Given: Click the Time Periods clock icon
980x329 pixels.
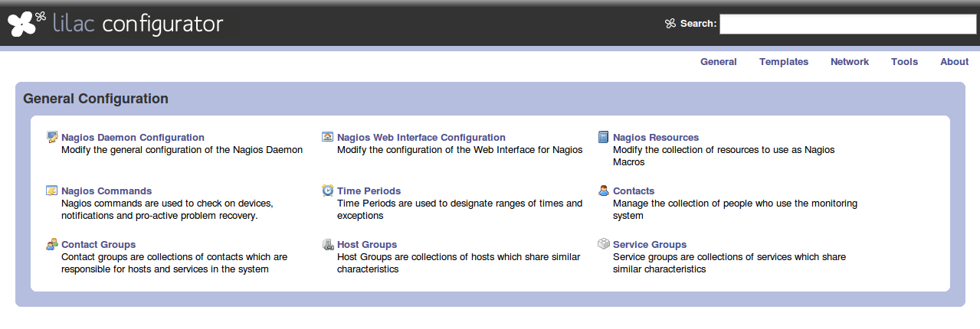Looking at the screenshot, I should point(328,191).
